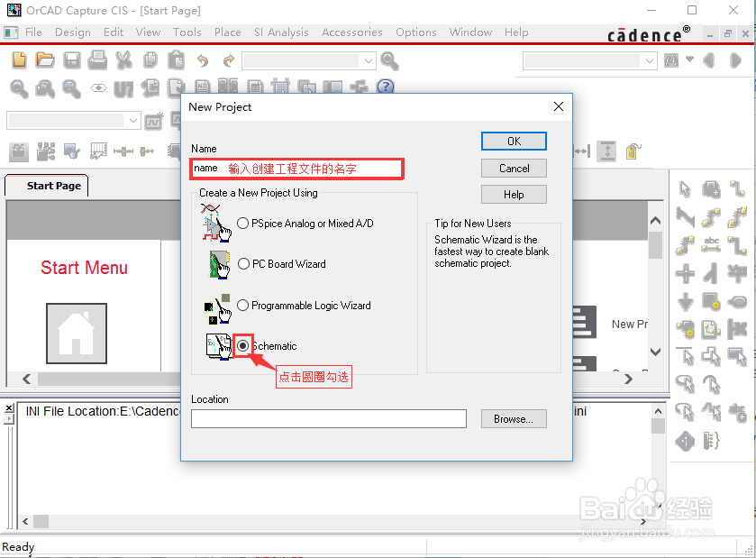Click the binoculars search icon
Screen dimensions: 756x558
[671, 60]
